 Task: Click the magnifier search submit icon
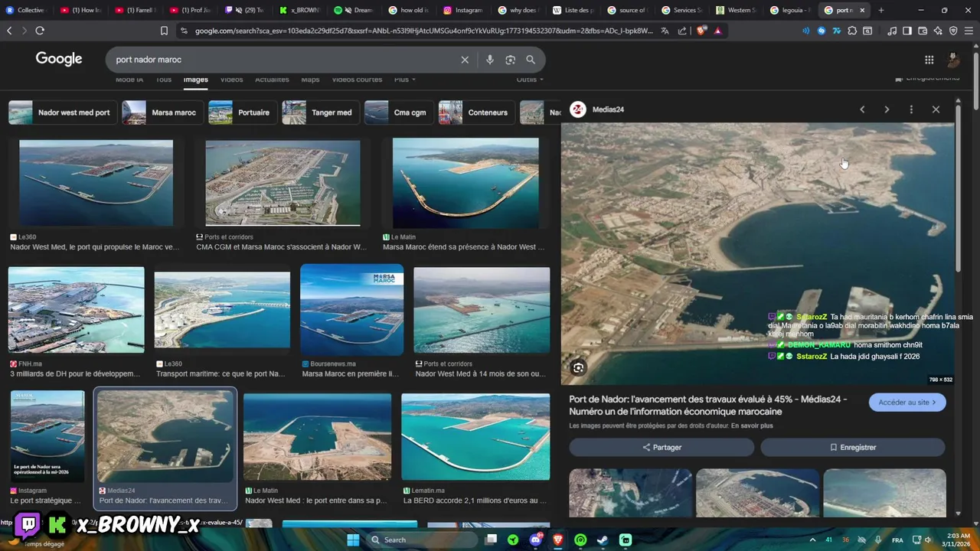(x=531, y=60)
